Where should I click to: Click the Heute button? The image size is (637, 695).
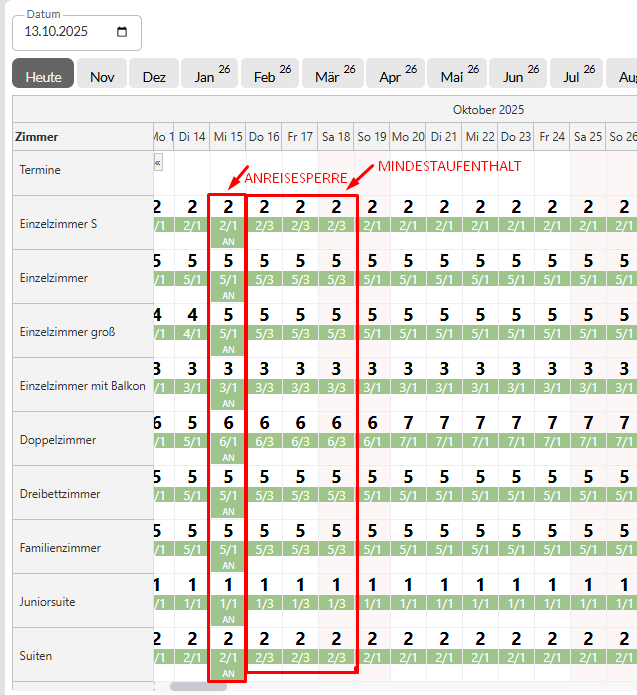(43, 76)
